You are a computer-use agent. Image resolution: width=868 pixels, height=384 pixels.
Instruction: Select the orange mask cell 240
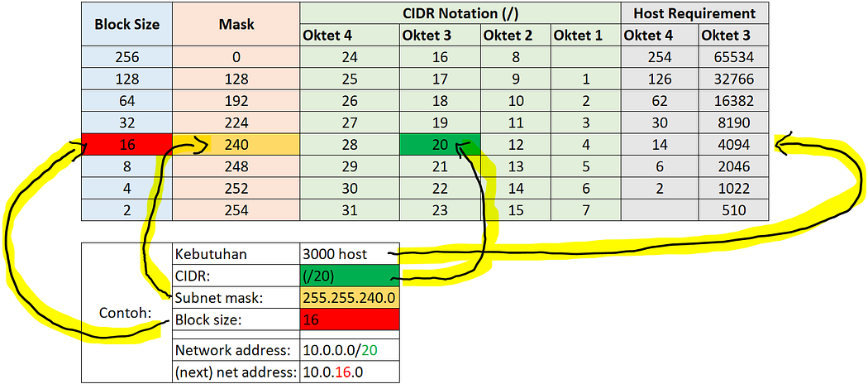(236, 144)
